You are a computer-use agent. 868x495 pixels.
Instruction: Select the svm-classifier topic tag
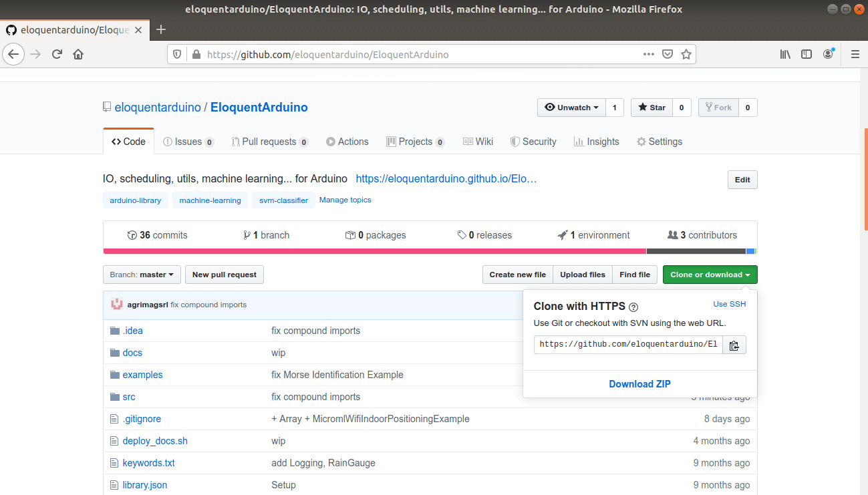coord(284,200)
